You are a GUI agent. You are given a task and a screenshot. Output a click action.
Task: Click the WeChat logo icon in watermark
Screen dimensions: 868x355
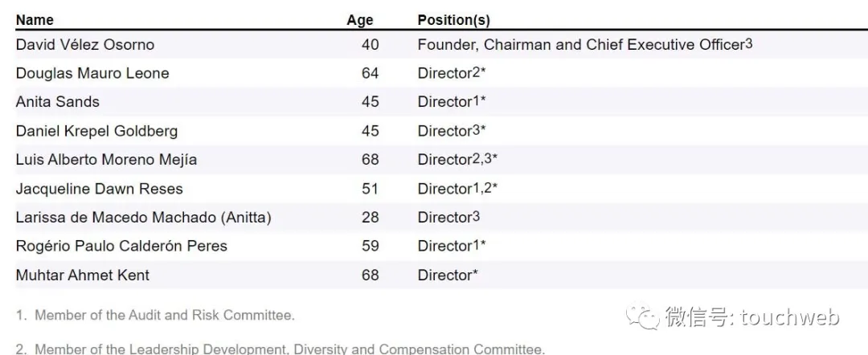(643, 316)
